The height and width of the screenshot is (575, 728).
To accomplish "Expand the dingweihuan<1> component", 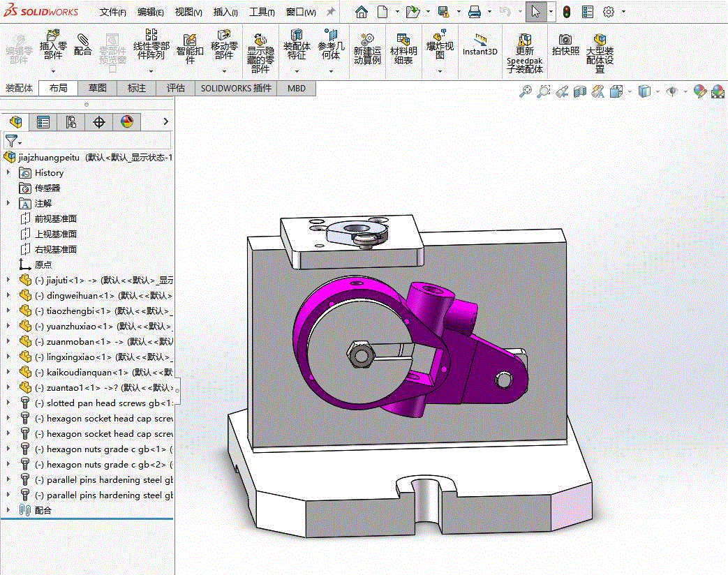I will (x=8, y=294).
